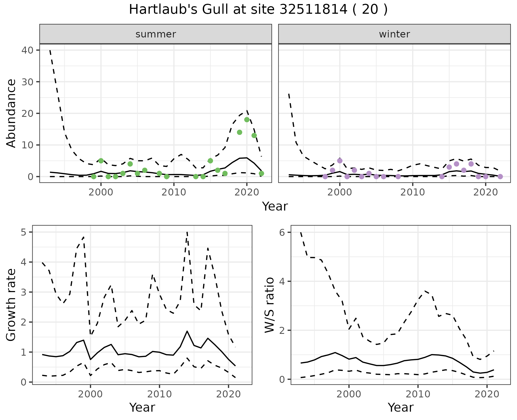Click the green summer point at value 13
The width and height of the screenshot is (517, 420).
point(254,135)
